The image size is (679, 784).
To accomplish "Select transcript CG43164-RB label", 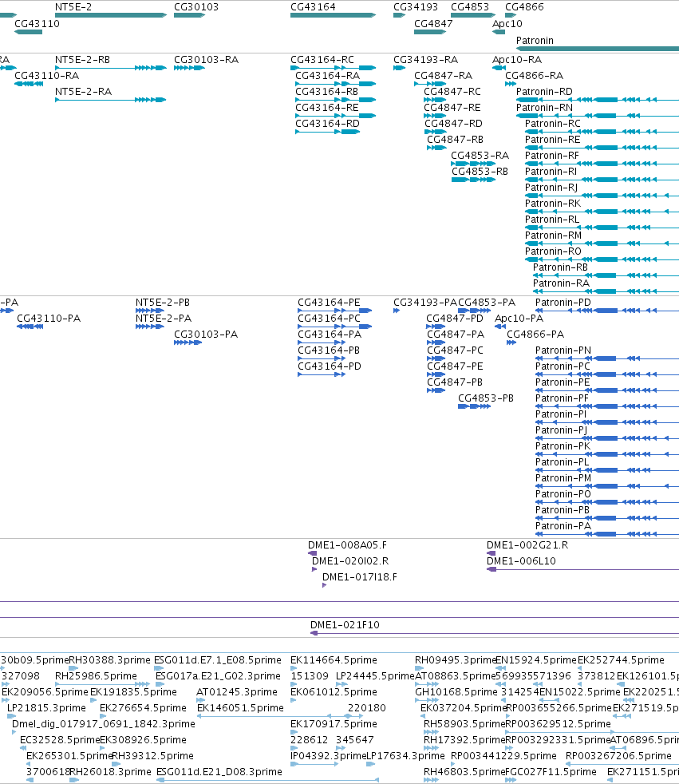I will tap(327, 92).
